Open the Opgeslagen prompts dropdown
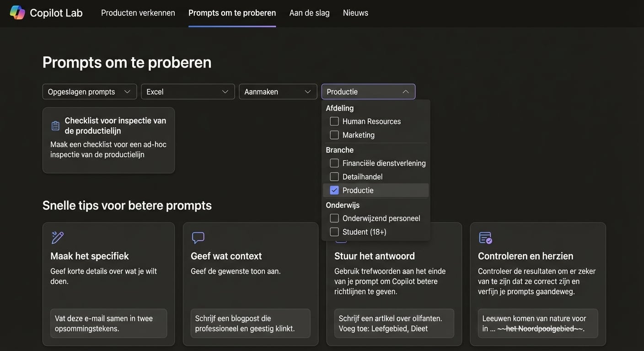644x351 pixels. (x=90, y=91)
